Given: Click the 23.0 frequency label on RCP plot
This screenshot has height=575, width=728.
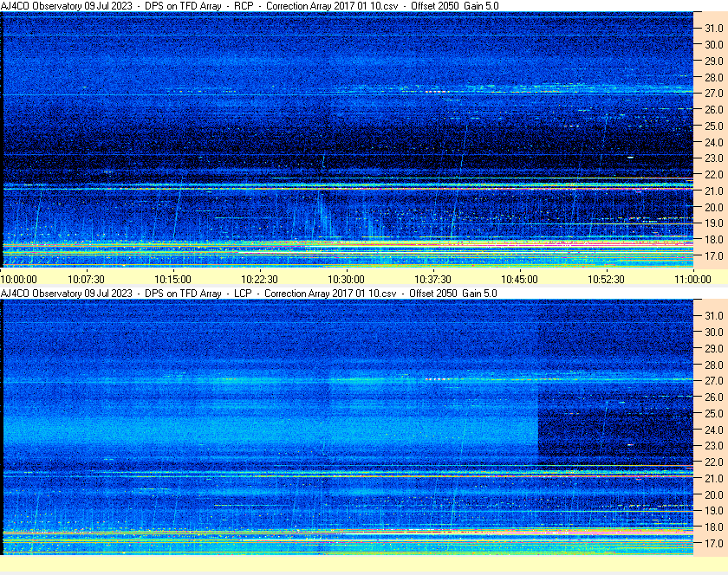Looking at the screenshot, I should [714, 158].
